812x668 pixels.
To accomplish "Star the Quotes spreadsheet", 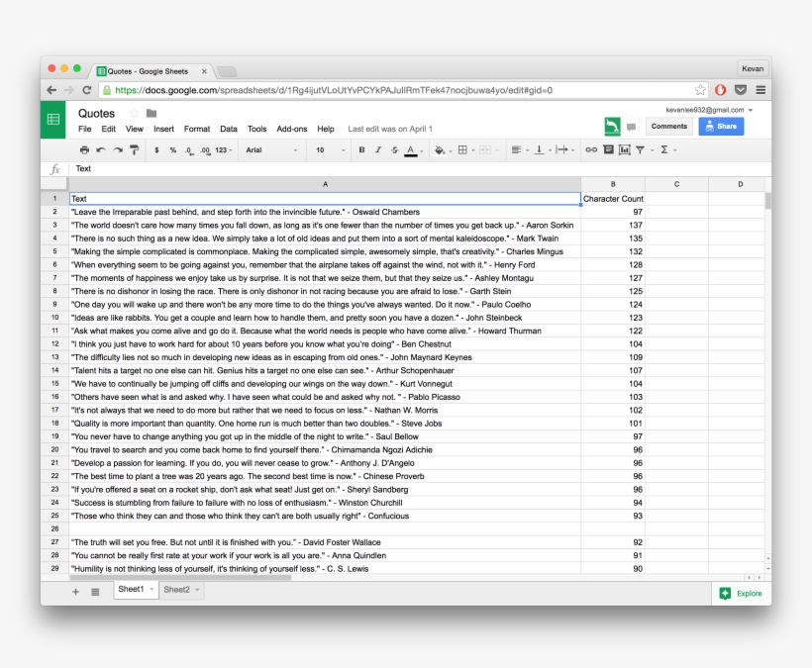I will point(134,114).
